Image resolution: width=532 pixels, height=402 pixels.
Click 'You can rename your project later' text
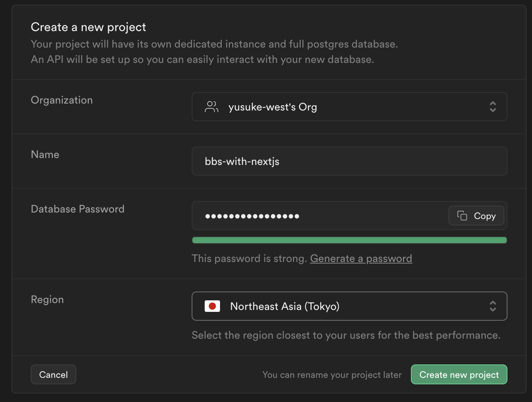332,375
